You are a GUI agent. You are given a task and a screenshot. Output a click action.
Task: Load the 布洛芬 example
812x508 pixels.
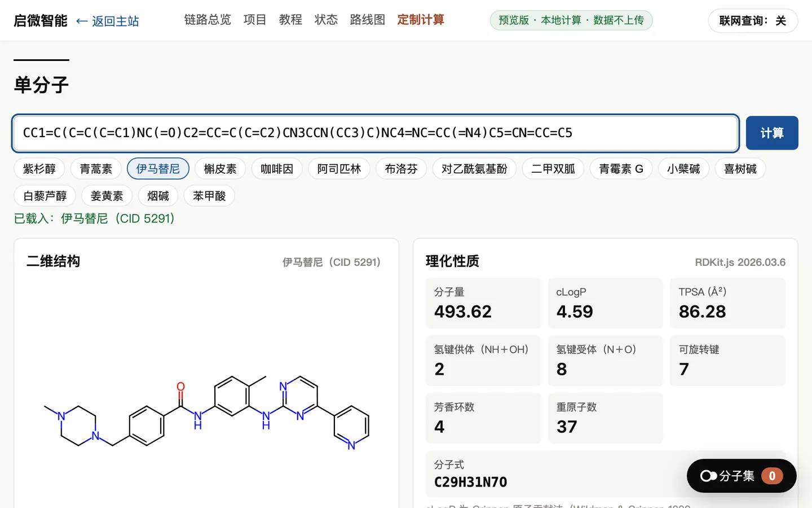(x=401, y=169)
